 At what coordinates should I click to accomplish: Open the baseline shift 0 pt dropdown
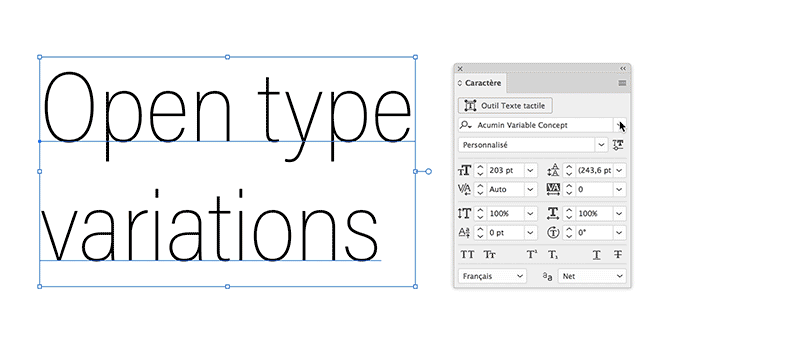531,233
